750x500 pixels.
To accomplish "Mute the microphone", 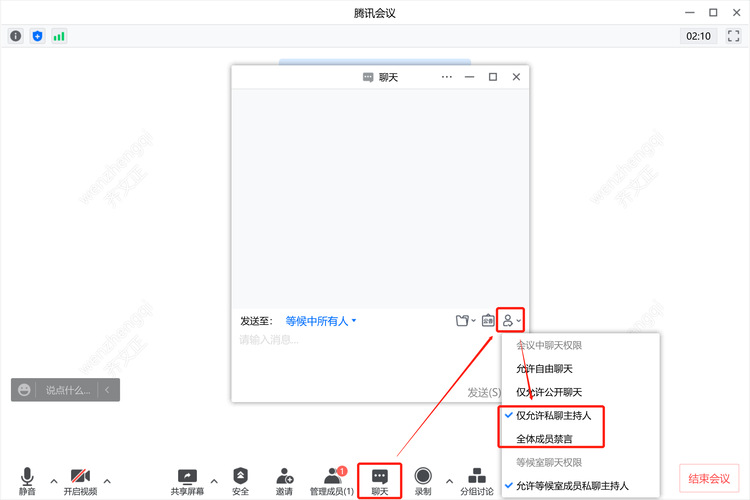I will (x=27, y=481).
